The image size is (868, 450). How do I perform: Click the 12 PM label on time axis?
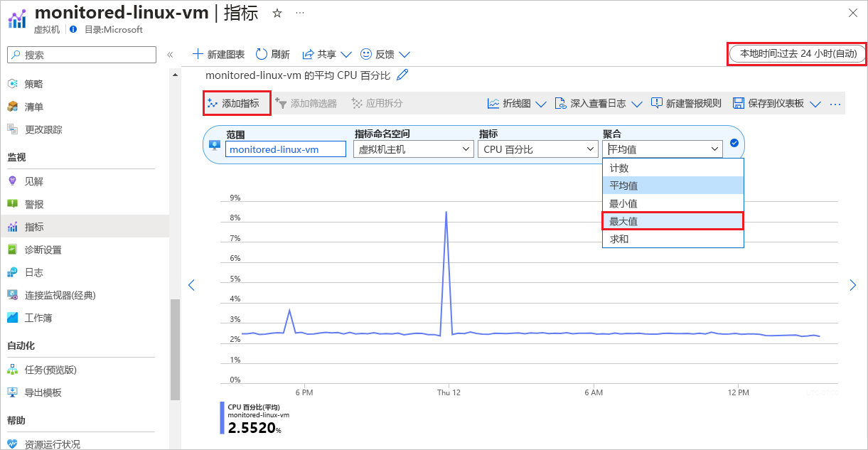pyautogui.click(x=739, y=392)
